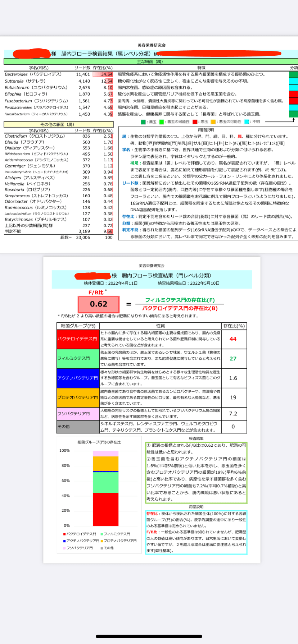Tap the orange プロテオバクテリア門 table cell
This screenshot has height=644, width=298.
click(x=78, y=397)
